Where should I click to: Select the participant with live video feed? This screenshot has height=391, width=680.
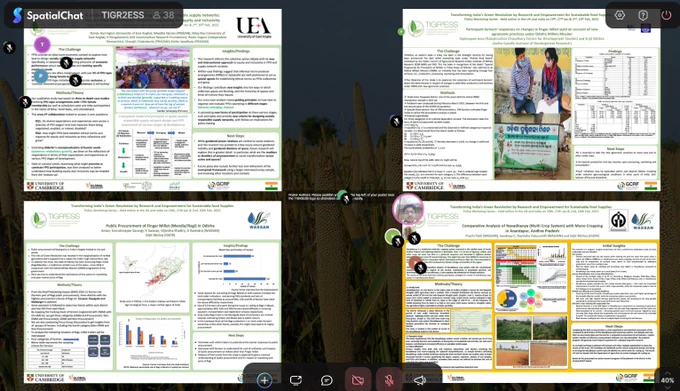tap(408, 209)
